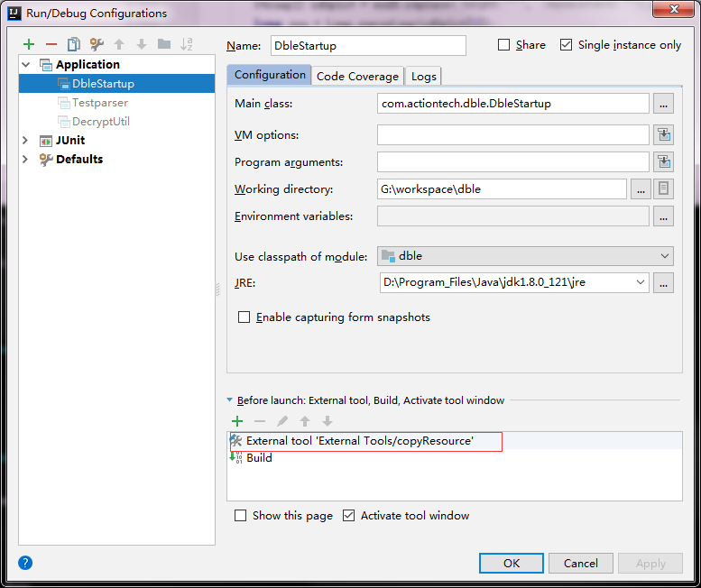The height and width of the screenshot is (588, 701).
Task: Toggle Single instance only checkbox
Action: [x=566, y=45]
